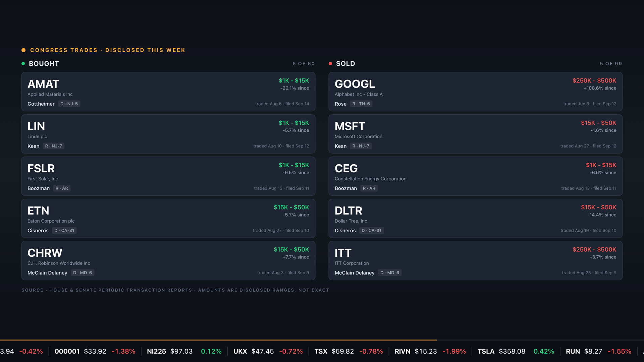Click the -20.1% since value

coord(295,88)
